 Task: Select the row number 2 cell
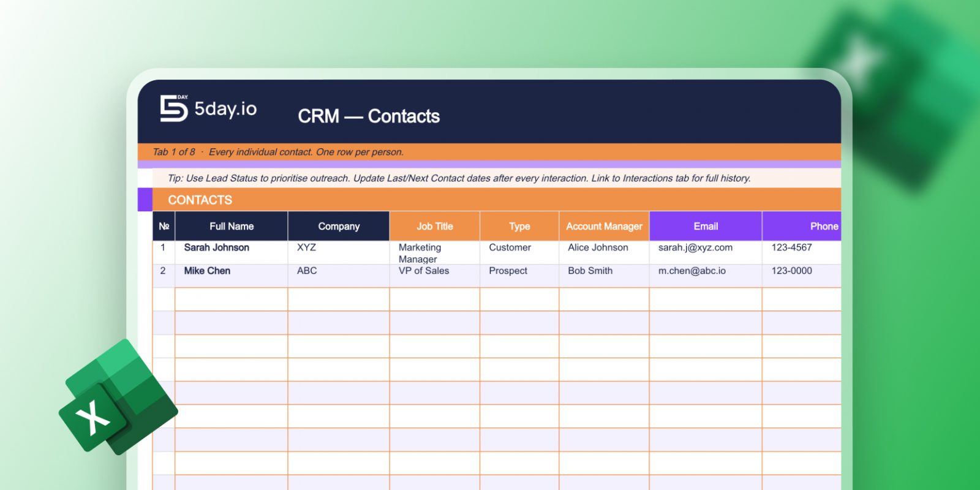click(x=164, y=276)
